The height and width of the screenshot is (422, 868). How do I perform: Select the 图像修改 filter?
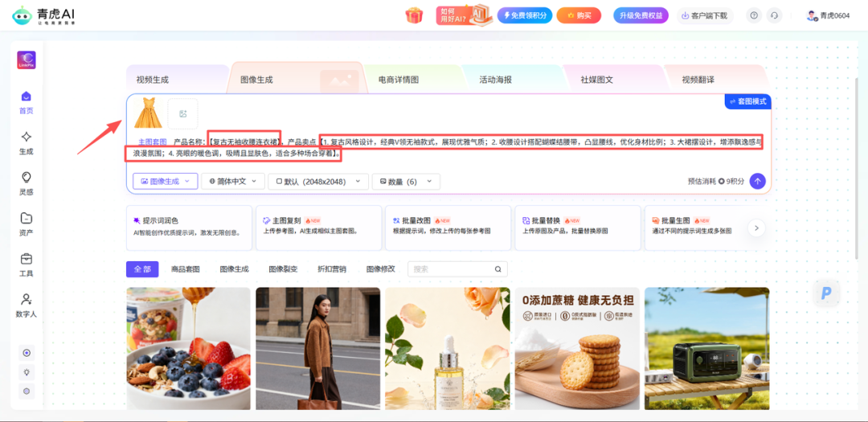pos(381,269)
